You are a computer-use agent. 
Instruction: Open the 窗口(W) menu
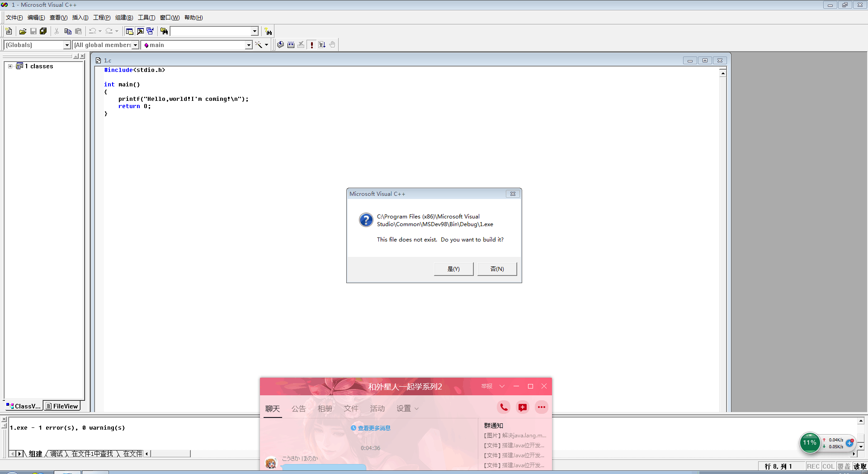coord(170,18)
